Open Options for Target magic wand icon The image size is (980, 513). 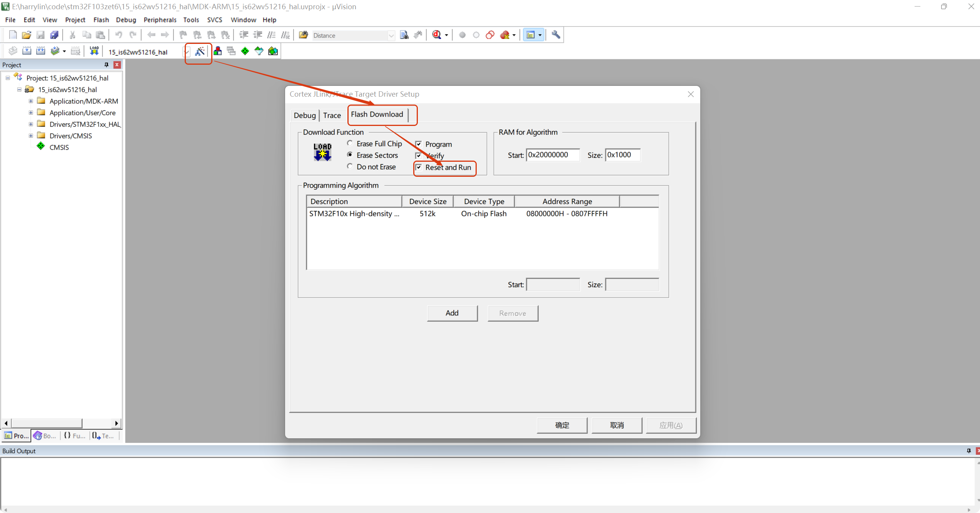pos(200,51)
